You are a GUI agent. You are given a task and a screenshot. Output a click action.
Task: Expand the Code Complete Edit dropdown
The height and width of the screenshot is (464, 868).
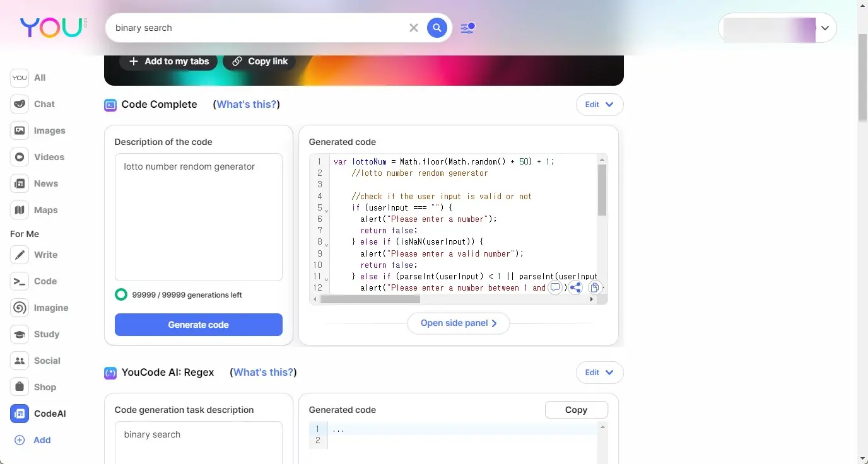[x=600, y=105]
